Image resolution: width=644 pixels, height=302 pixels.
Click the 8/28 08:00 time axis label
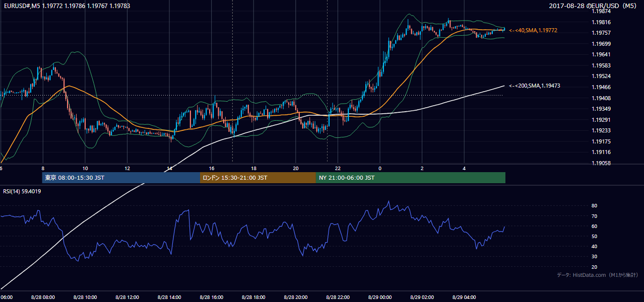pos(42,297)
